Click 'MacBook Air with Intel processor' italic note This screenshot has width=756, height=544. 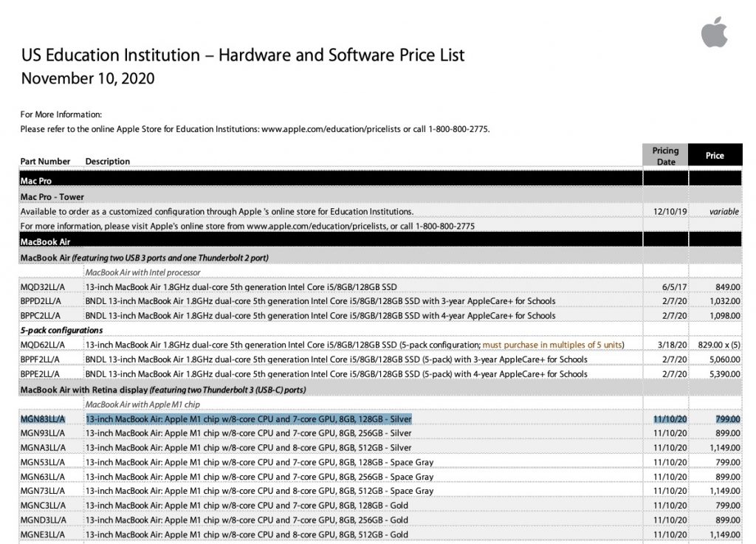point(142,272)
